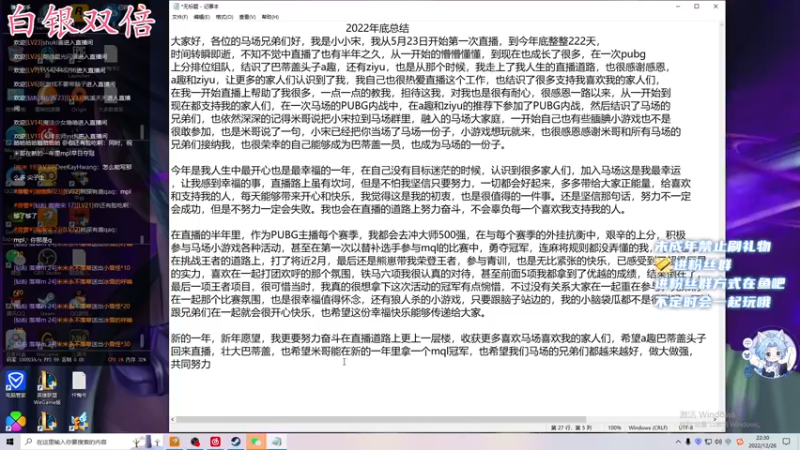Open the winged game desktop shortcut
Image resolution: width=800 pixels, height=450 pixels.
pos(79,421)
